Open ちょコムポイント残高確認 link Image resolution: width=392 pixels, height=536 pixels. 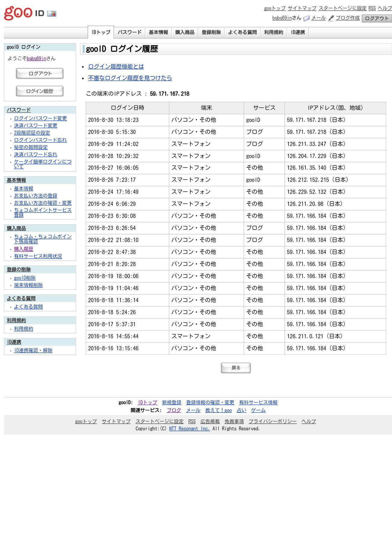[43, 239]
